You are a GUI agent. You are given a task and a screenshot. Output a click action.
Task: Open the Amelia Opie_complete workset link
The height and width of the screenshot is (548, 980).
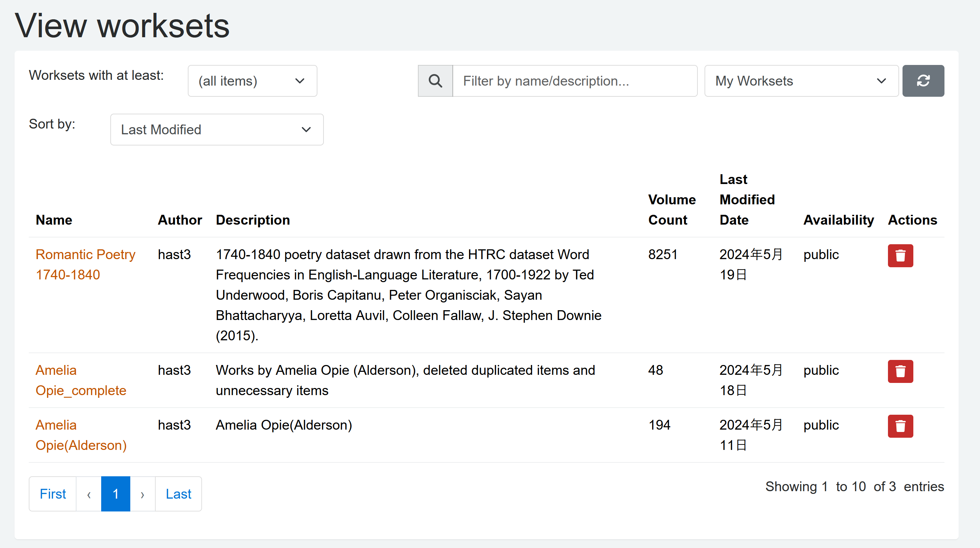[81, 380]
